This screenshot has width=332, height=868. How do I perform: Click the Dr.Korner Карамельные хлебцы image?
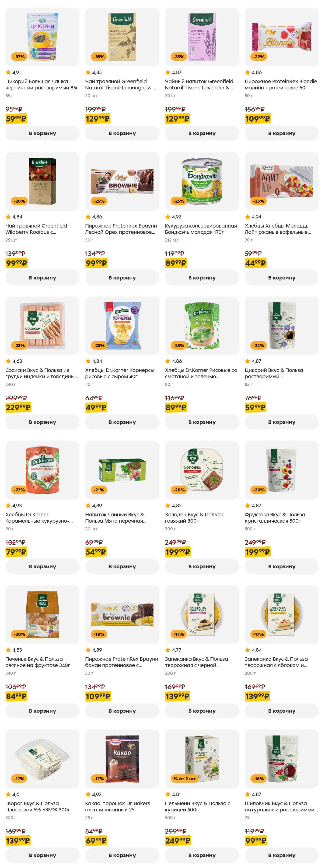point(42,470)
